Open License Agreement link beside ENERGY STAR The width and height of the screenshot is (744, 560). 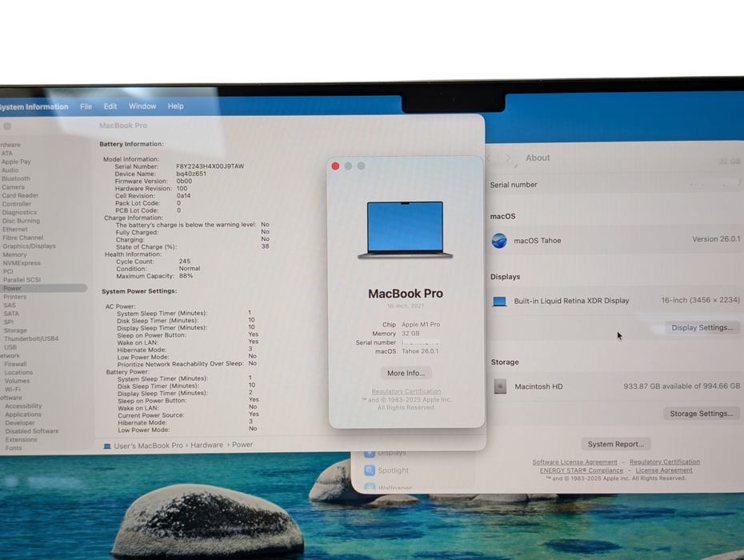pos(664,470)
